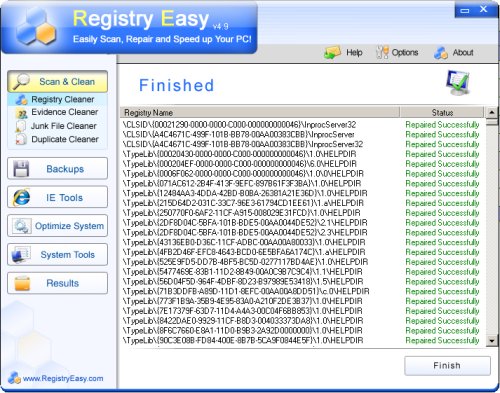Select the TypeLib {0006F062 HELPDIR row
Image resolution: width=500 pixels, height=393 pixels.
point(302,174)
